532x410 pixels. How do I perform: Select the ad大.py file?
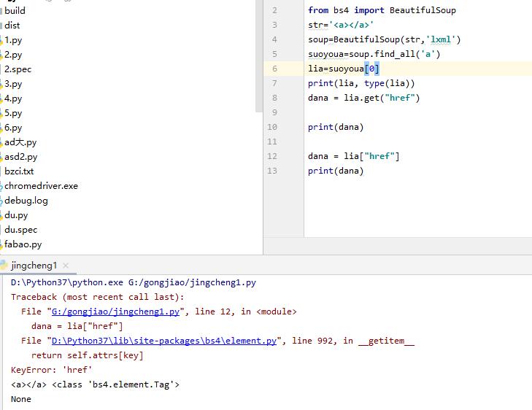pos(20,142)
